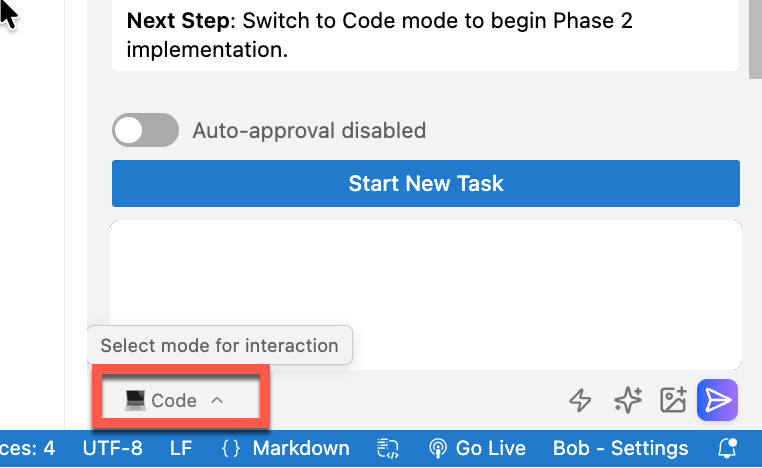This screenshot has height=468, width=762.
Task: Open the Code mode selector dropdown
Action: coord(175,401)
